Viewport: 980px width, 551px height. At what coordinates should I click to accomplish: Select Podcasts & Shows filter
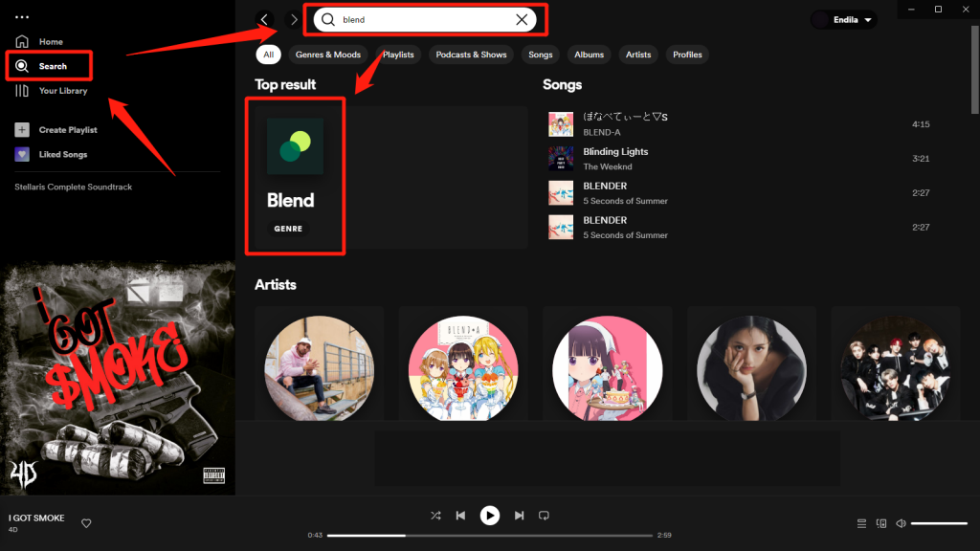pyautogui.click(x=471, y=55)
